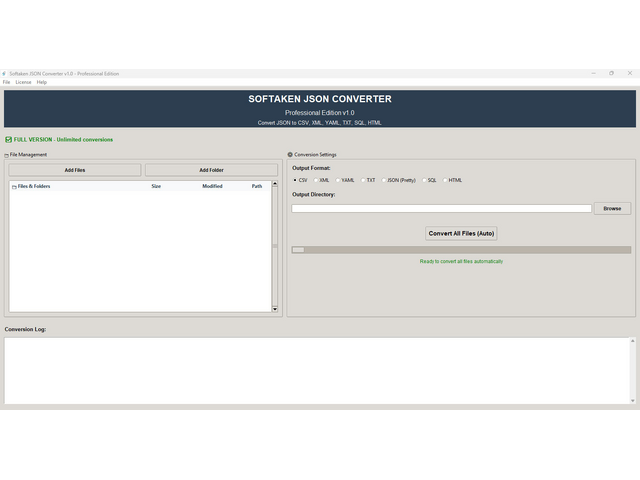This screenshot has height=480, width=640.
Task: Select the TXT output format
Action: 368,180
